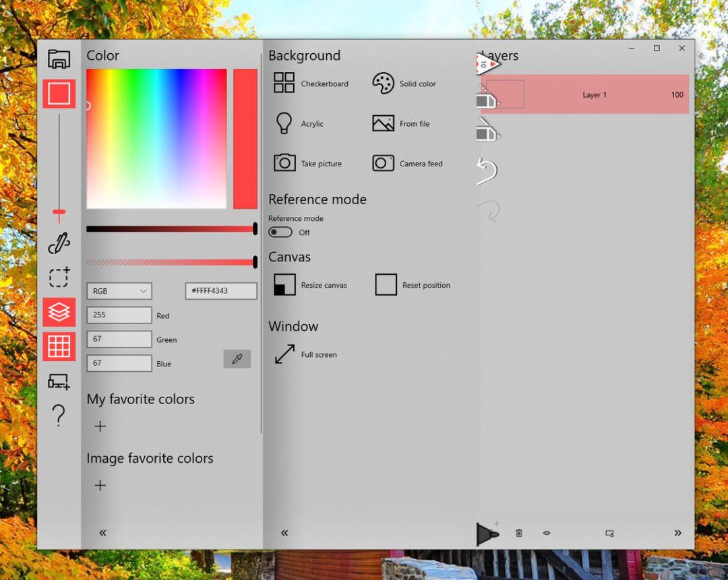This screenshot has height=580, width=728.
Task: Open the file save menu icon
Action: [x=59, y=59]
